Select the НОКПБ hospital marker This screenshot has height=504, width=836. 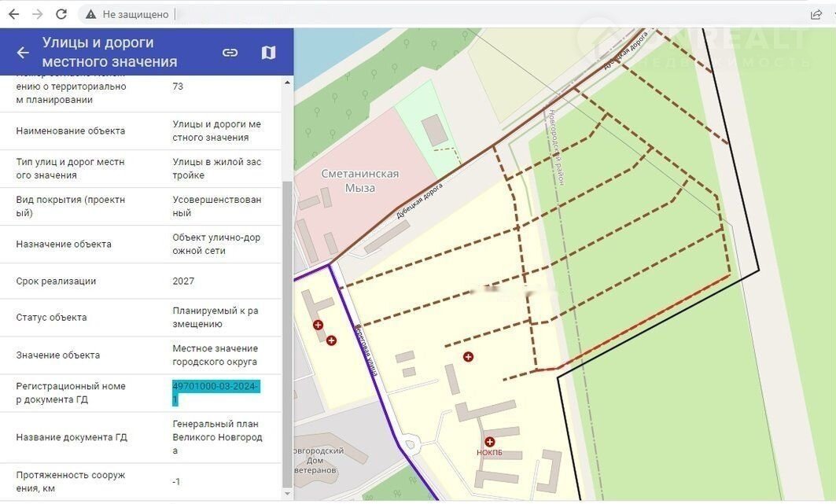pyautogui.click(x=489, y=442)
